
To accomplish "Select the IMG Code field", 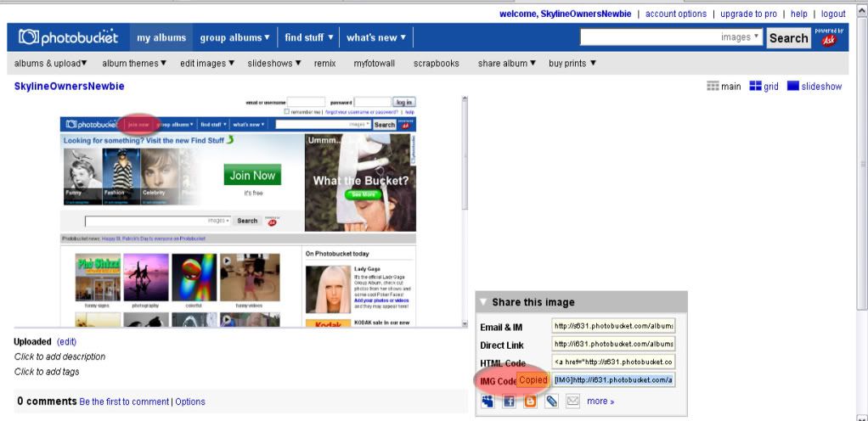I will pyautogui.click(x=613, y=380).
